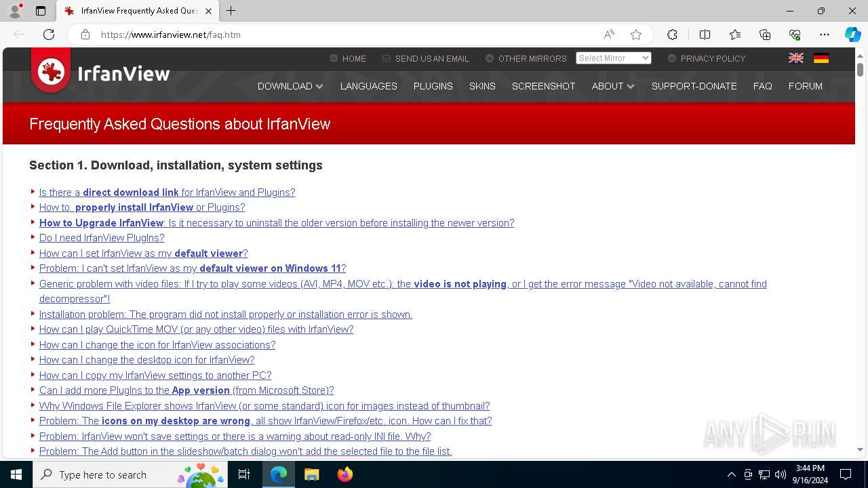
Task: Expand the DOWNLOAD menu
Action: pyautogui.click(x=290, y=86)
